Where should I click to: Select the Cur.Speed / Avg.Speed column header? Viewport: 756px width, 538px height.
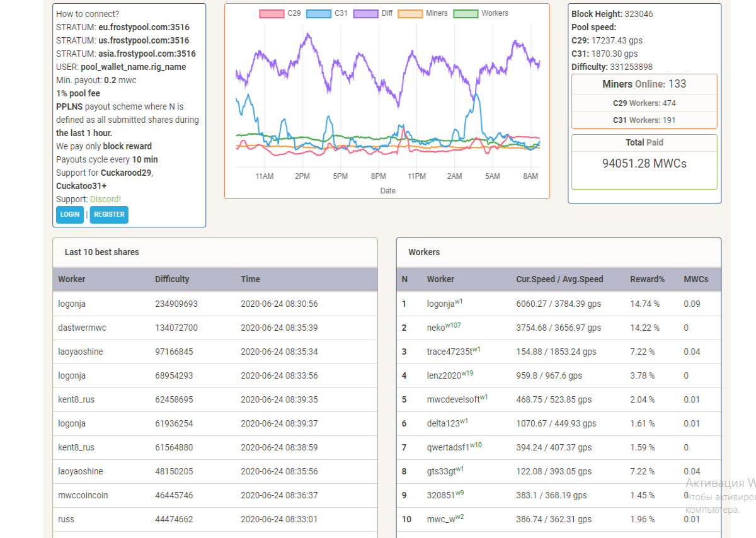559,279
